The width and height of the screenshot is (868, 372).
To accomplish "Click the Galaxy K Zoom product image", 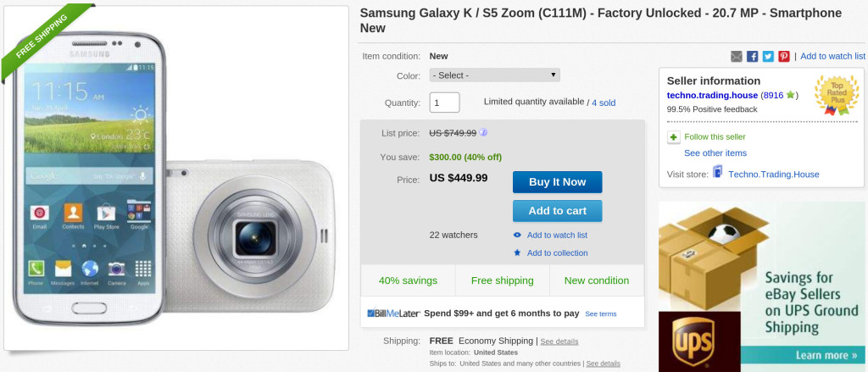I will (176, 176).
